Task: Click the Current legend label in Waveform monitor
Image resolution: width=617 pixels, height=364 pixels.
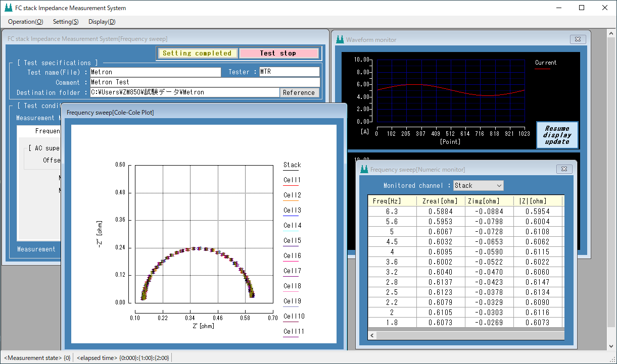Action: [x=546, y=63]
